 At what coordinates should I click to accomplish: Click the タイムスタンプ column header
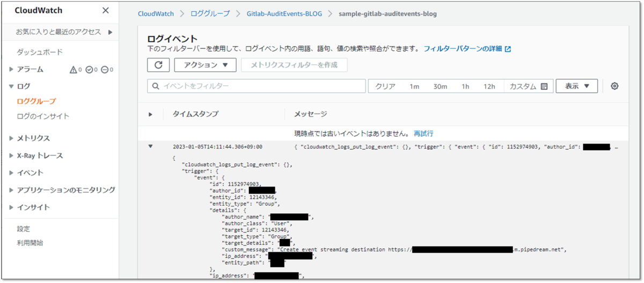pos(195,114)
